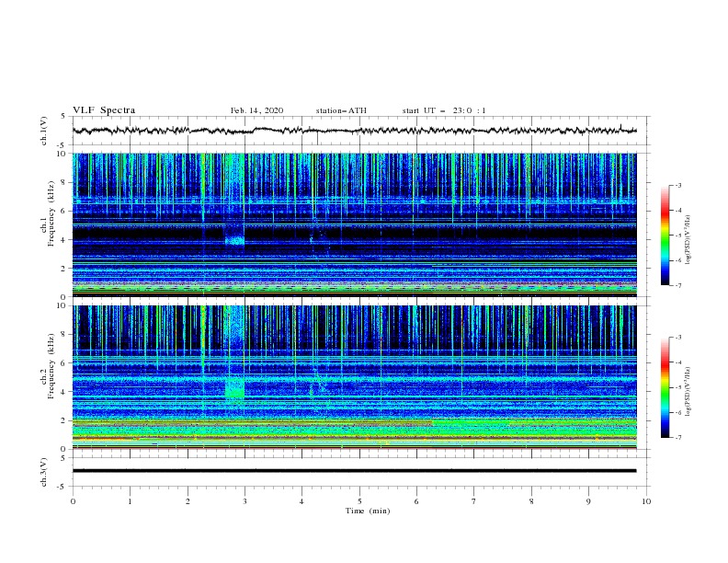Screen dimensions: 728x563
Task: Click the time axis tick label "3"
Action: point(245,501)
